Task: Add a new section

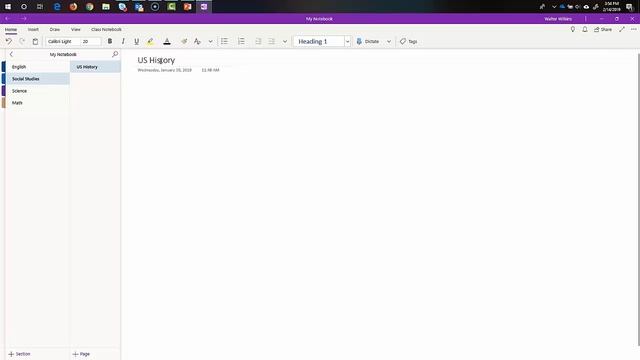Action: 19,354
